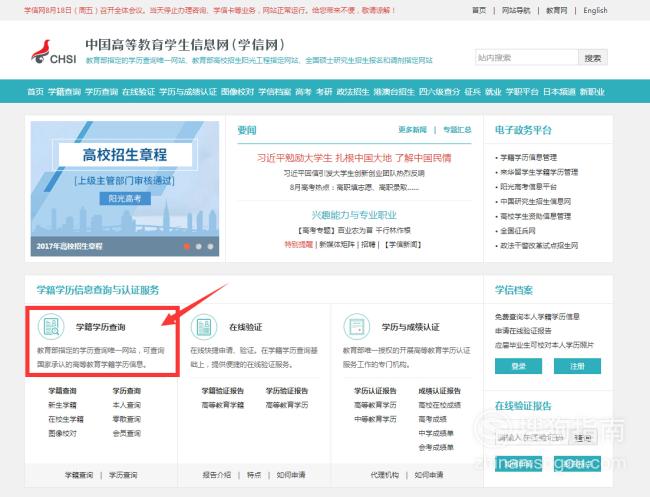The image size is (650, 497).
Task: Click the 注册 button in 学信档案
Action: tap(577, 366)
